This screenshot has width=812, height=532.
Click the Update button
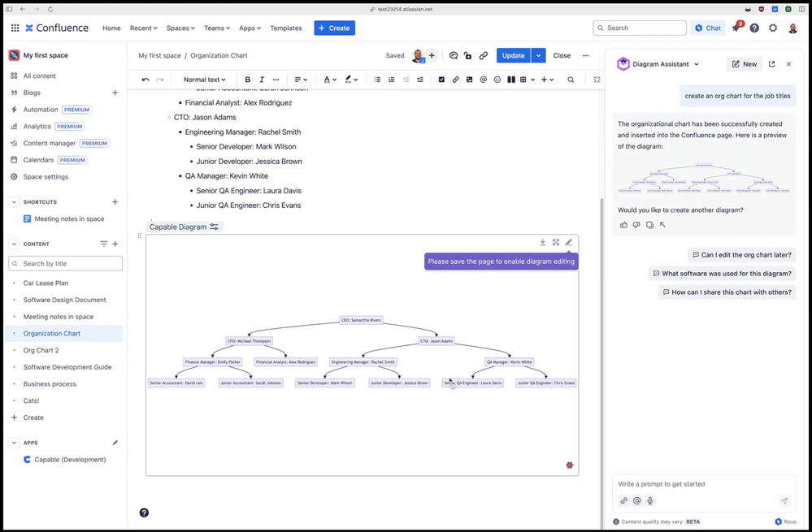pyautogui.click(x=513, y=55)
